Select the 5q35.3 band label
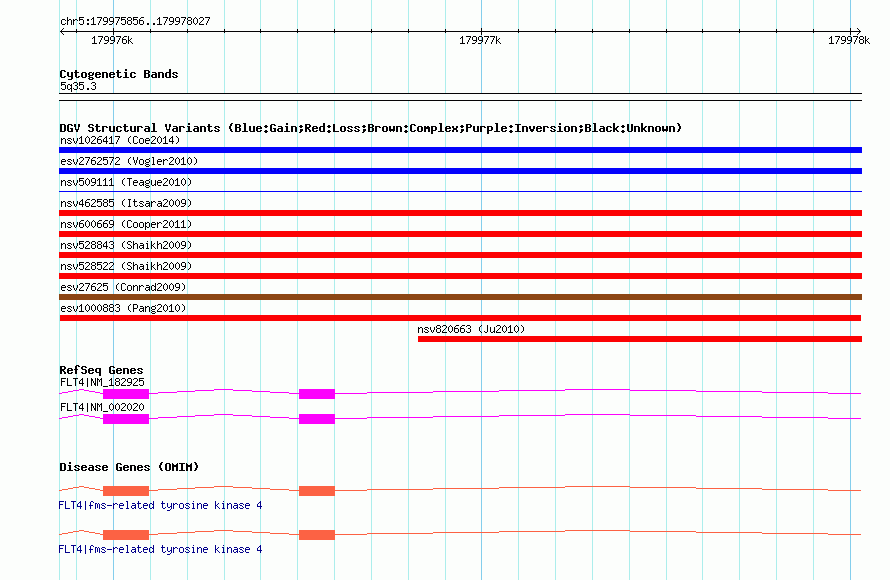 point(78,86)
